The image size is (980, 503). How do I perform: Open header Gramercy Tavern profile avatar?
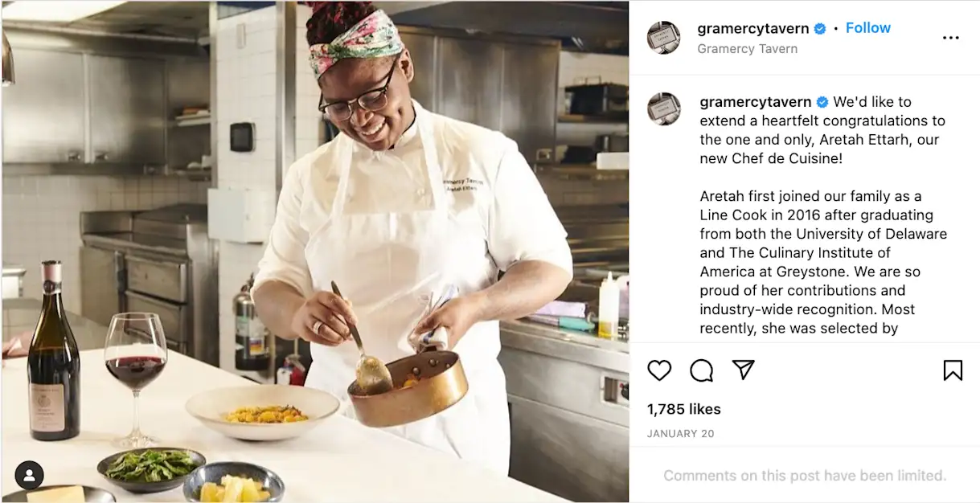(663, 38)
